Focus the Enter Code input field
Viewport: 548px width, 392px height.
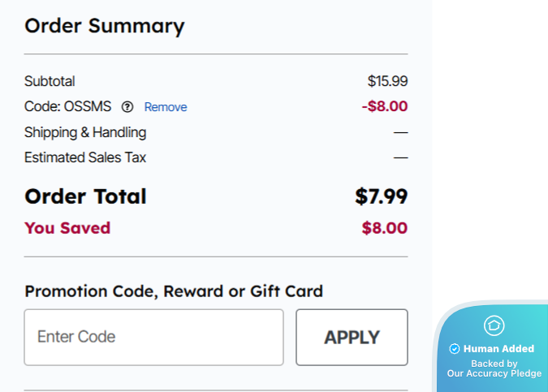click(x=153, y=337)
